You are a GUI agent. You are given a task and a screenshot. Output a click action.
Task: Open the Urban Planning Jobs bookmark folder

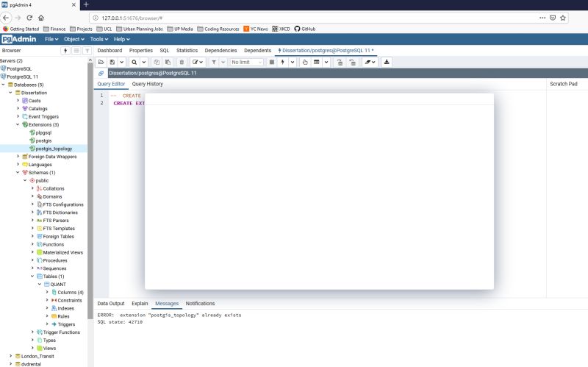[x=140, y=29]
